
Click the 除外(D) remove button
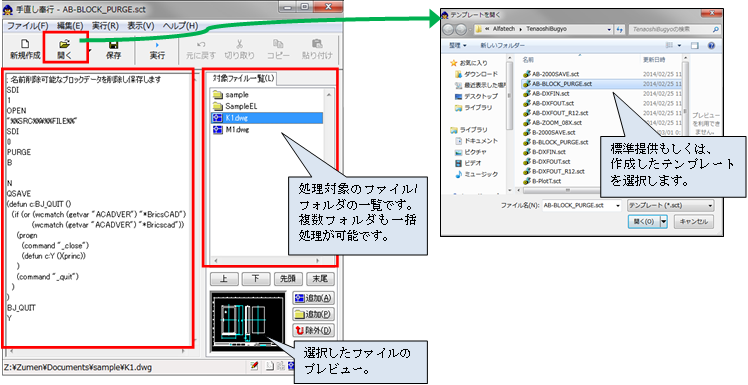click(x=313, y=330)
